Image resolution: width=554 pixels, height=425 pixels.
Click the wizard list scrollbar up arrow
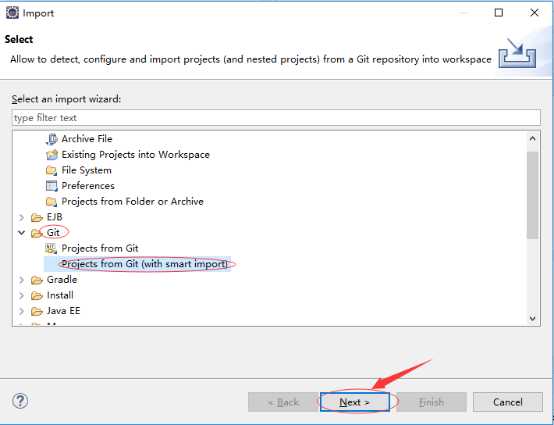533,139
